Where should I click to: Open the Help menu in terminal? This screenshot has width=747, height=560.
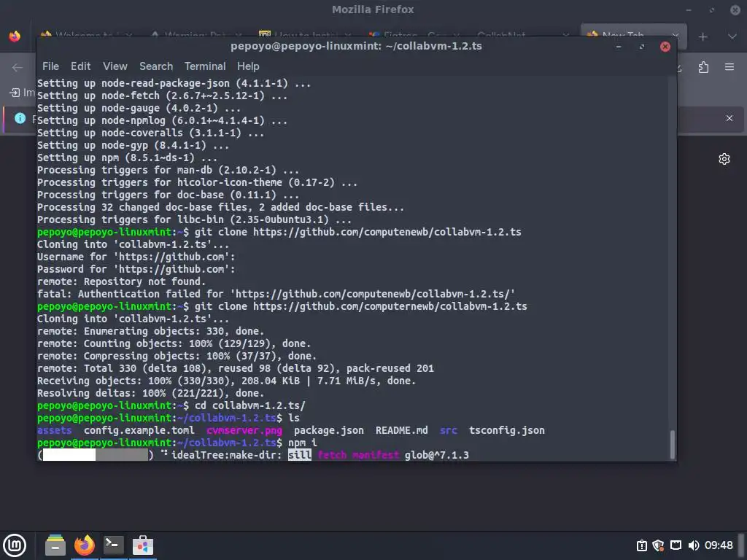(248, 66)
